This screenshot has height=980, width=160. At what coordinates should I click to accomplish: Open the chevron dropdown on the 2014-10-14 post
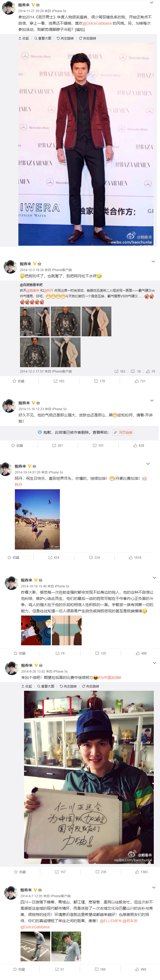[148, 464]
